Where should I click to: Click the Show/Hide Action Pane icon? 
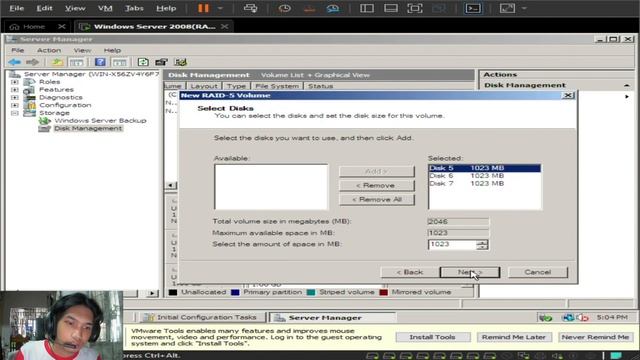(119, 62)
